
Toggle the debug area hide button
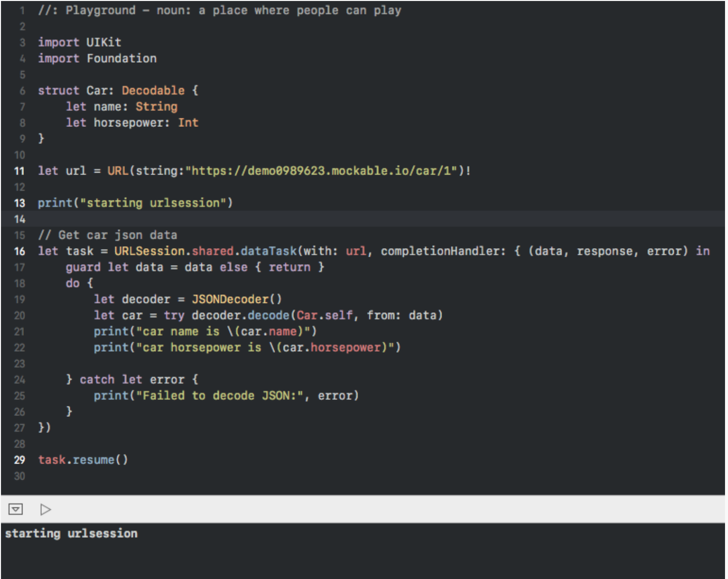point(15,509)
